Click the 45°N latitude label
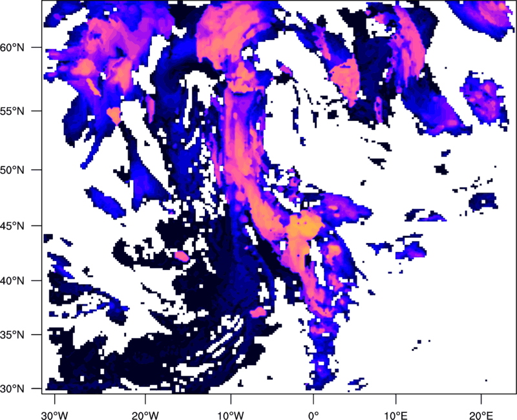The width and height of the screenshot is (517, 420). [12, 226]
